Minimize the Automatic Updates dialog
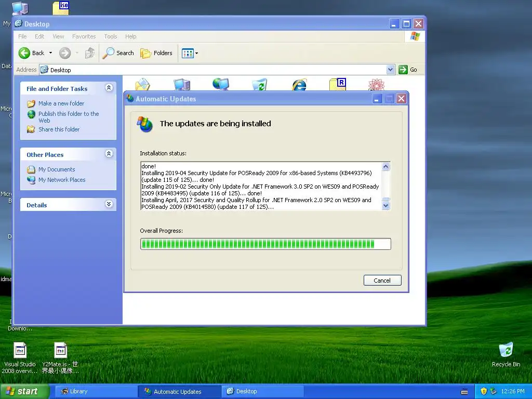 (x=377, y=99)
